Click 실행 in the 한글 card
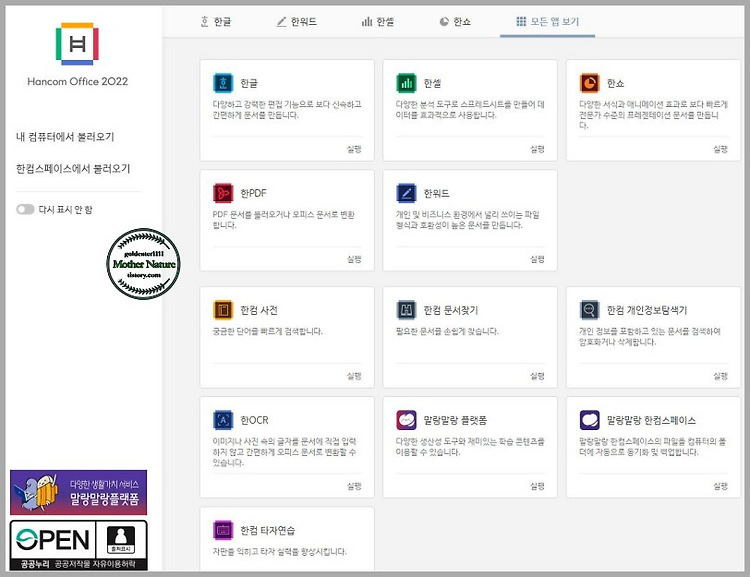Screen dimensions: 750x577 point(354,149)
